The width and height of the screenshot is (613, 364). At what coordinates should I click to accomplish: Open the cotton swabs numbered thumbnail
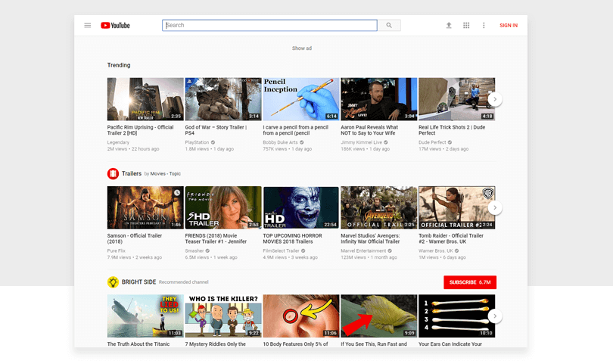click(456, 316)
